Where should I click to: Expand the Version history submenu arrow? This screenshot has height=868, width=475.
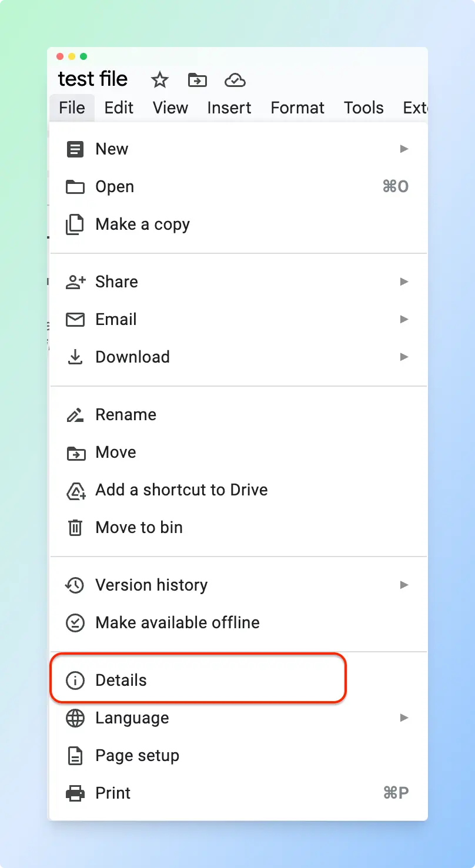(x=404, y=585)
